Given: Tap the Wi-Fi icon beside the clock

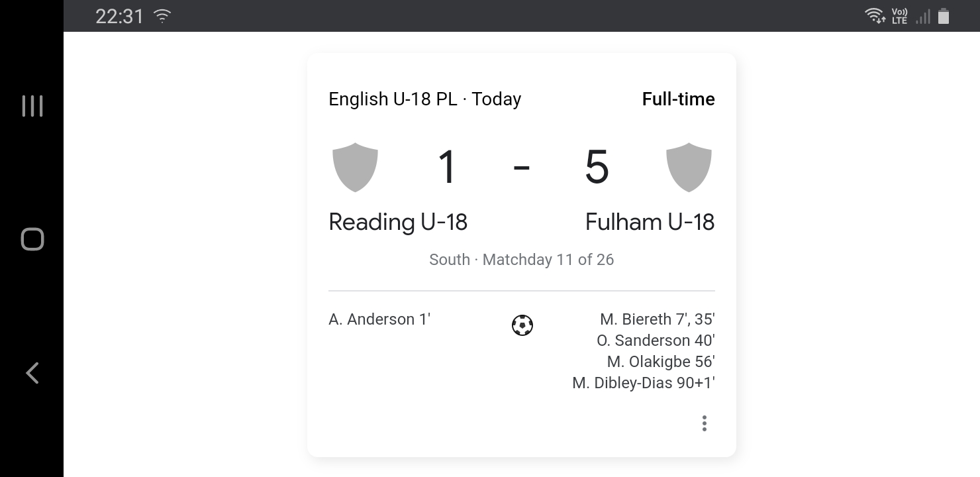Looking at the screenshot, I should click(x=162, y=16).
